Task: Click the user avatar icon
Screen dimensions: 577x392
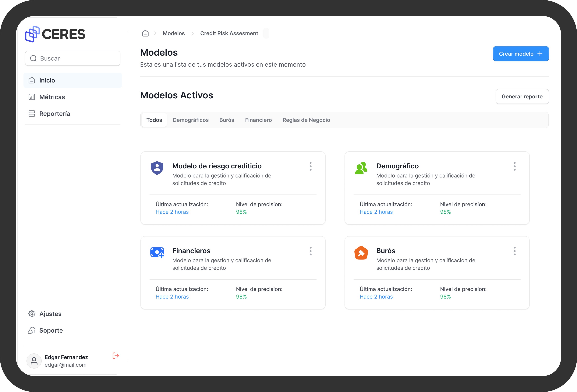Action: 34,361
